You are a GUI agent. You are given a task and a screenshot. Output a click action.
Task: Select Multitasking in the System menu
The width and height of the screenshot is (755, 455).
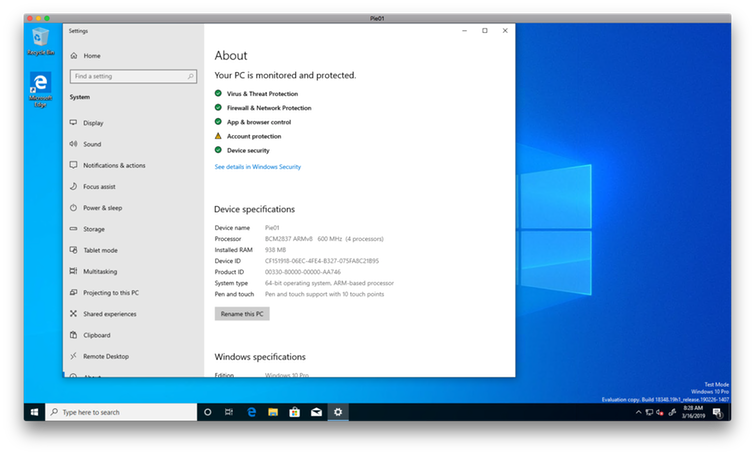(100, 271)
